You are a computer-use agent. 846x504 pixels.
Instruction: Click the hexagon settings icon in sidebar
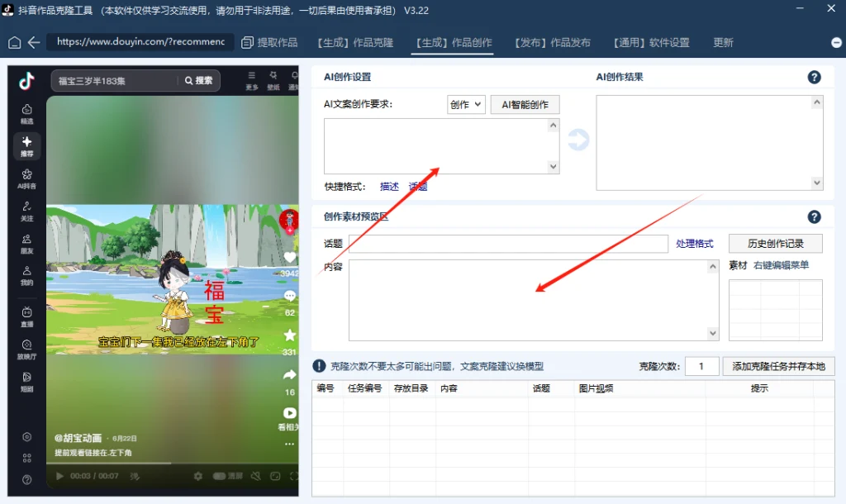(x=26, y=436)
